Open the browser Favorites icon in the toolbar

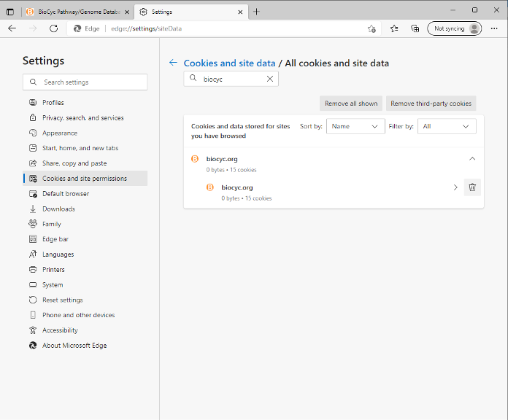tap(394, 28)
